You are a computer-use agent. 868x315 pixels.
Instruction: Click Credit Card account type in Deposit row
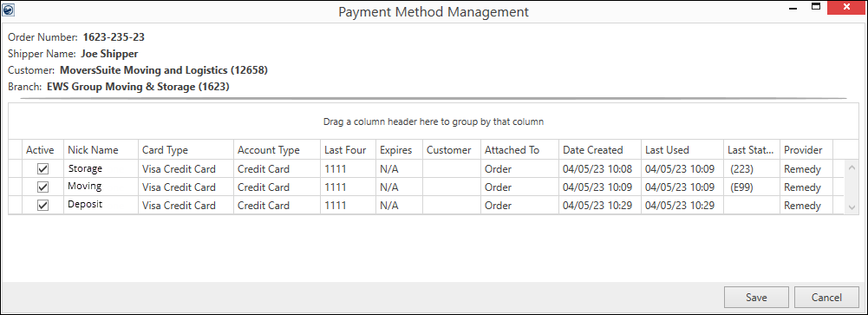[264, 206]
